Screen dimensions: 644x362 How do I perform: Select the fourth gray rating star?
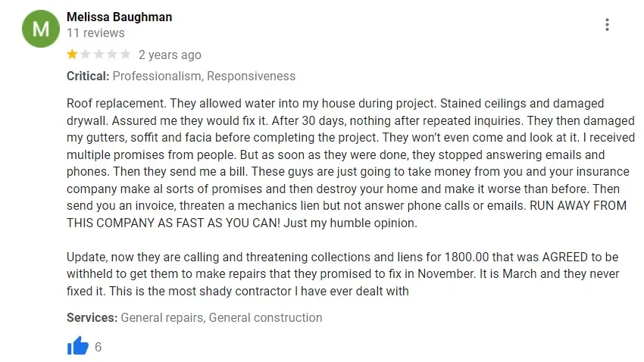click(x=112, y=55)
